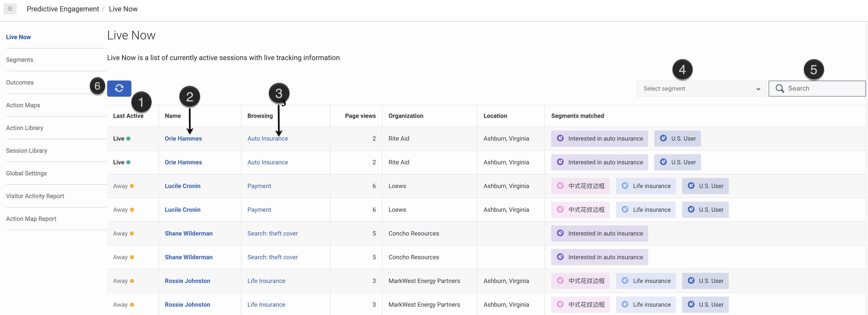Click the Name column header
The height and width of the screenshot is (315, 868).
[x=173, y=116]
